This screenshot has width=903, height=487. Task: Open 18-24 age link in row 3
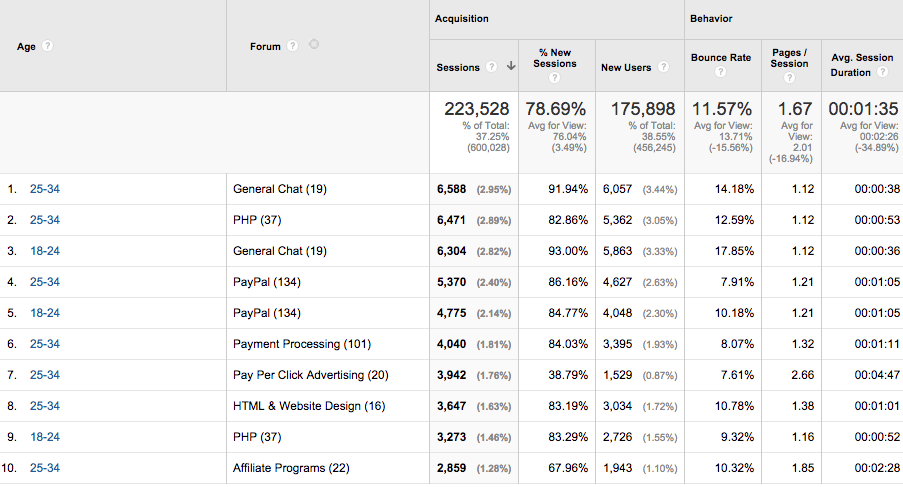[x=45, y=251]
